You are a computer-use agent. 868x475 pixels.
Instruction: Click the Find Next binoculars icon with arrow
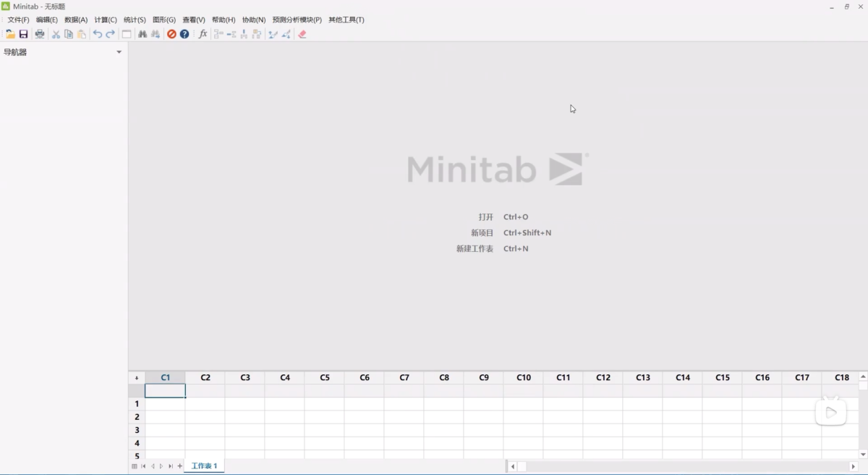[x=156, y=34]
